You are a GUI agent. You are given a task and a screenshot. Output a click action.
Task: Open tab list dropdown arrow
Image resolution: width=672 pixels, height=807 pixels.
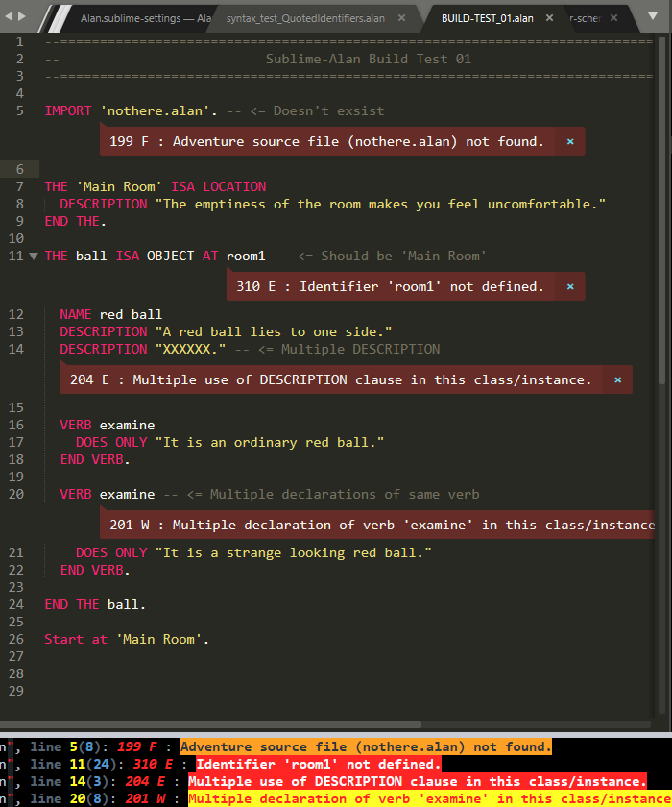pyautogui.click(x=653, y=16)
